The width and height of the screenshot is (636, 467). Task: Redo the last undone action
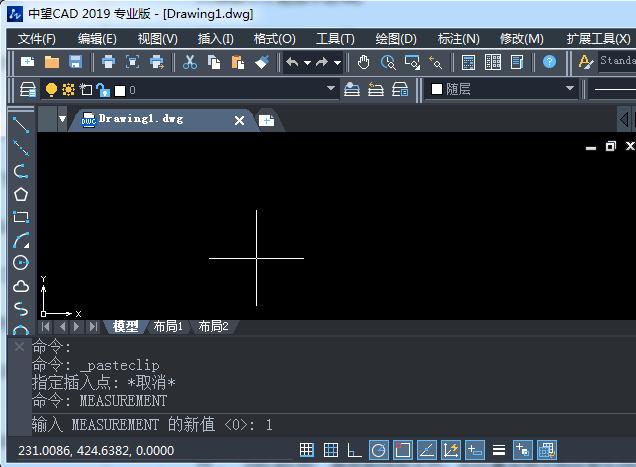click(322, 62)
